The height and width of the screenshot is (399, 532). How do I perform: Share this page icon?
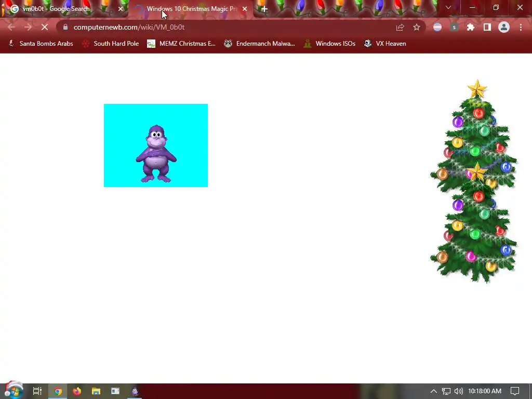[400, 28]
